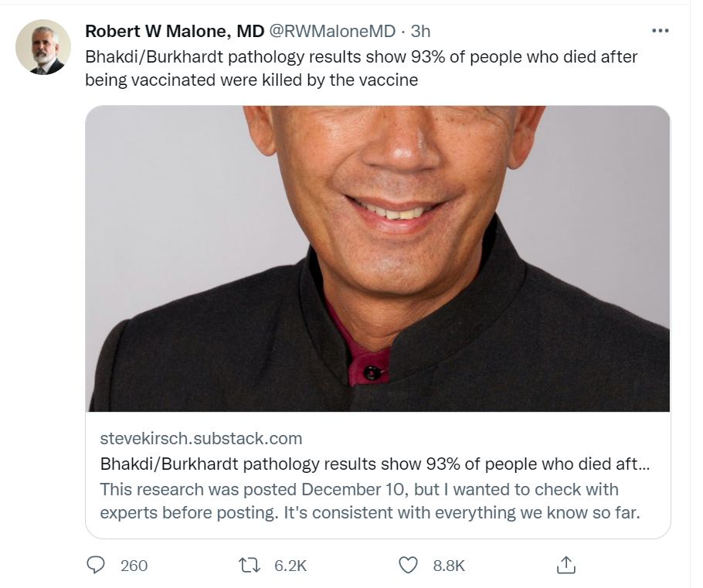The height and width of the screenshot is (588, 703).
Task: Visit the stevekirsch.substack.com domain link
Action: [201, 438]
